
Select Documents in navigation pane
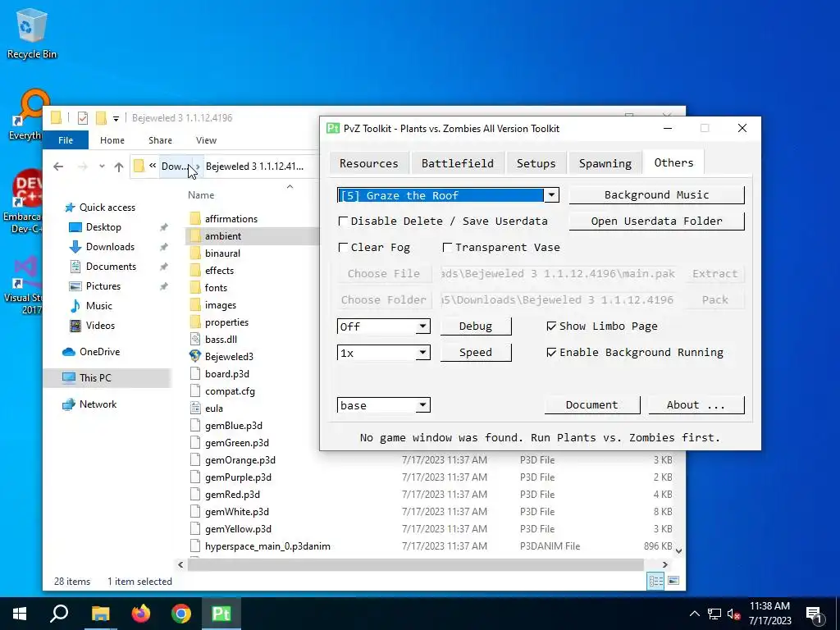pos(111,267)
